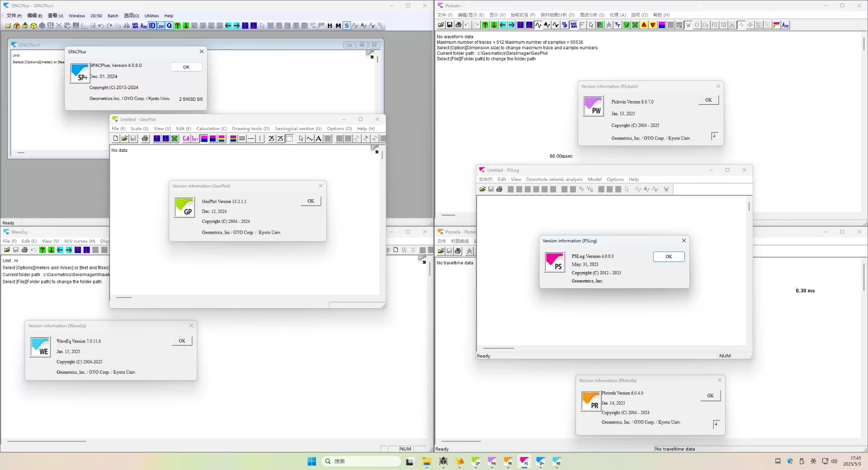Open Geological section menu in GeoPlot
The width and height of the screenshot is (868, 470).
pyautogui.click(x=298, y=129)
